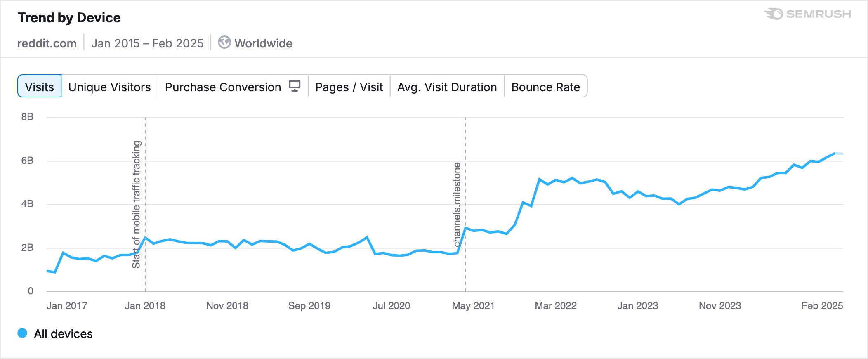Screen dimensions: 868x359
Task: Click the Sep 2019 axis label
Action: click(309, 306)
